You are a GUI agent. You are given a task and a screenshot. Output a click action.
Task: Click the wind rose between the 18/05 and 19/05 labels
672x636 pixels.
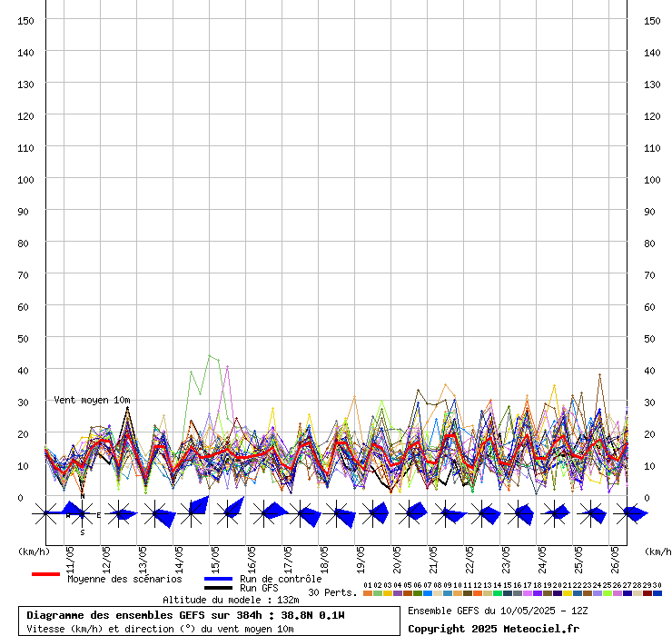338,513
